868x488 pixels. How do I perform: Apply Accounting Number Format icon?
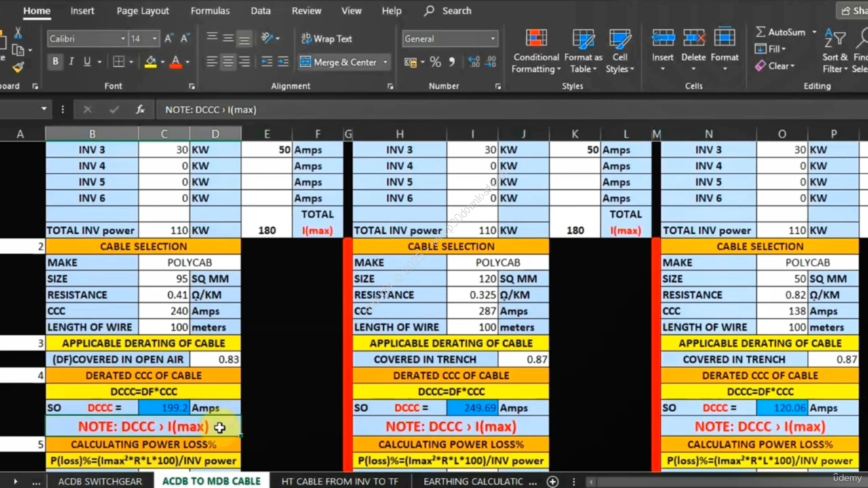click(410, 62)
